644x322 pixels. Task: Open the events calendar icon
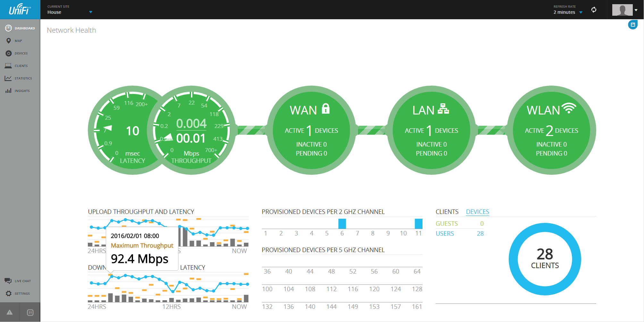coord(30,312)
